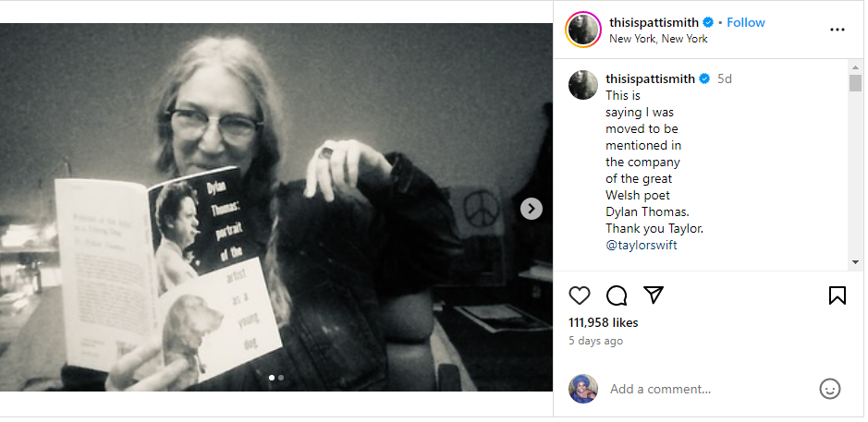Click the verified badge in header

708,23
